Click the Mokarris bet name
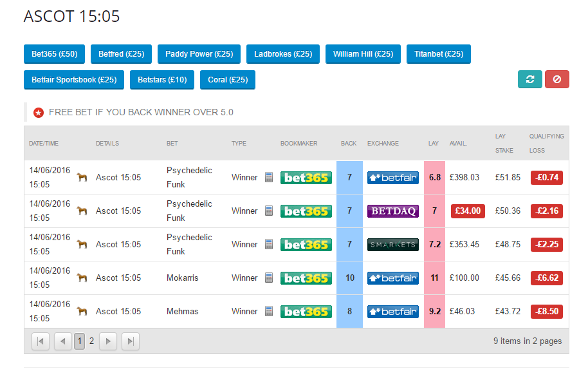The image size is (588, 369). [182, 278]
